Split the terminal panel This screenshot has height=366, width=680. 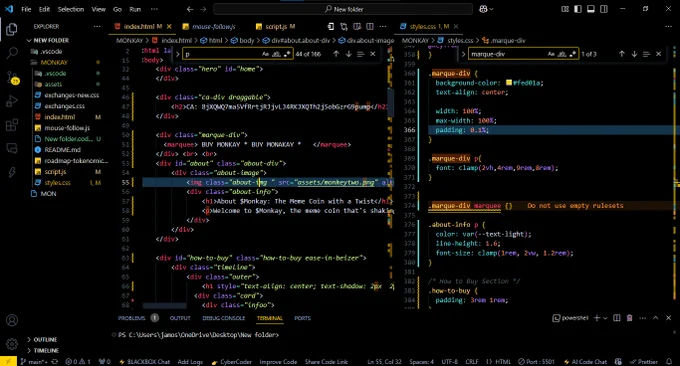tap(617, 318)
